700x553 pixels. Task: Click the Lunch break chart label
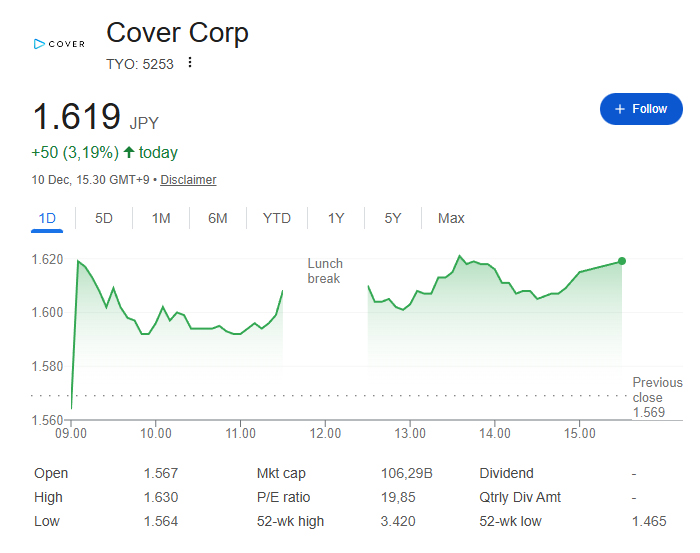click(x=325, y=271)
